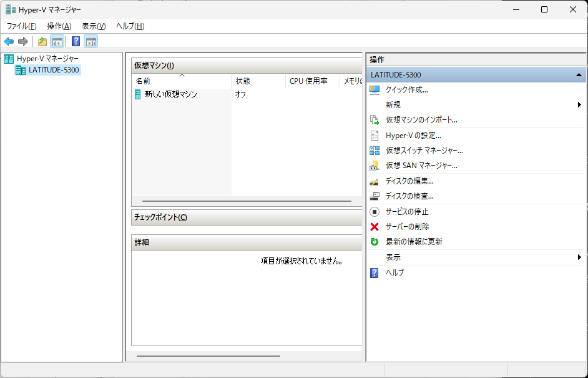Click the オフ state cell
588x378 pixels.
pos(240,94)
